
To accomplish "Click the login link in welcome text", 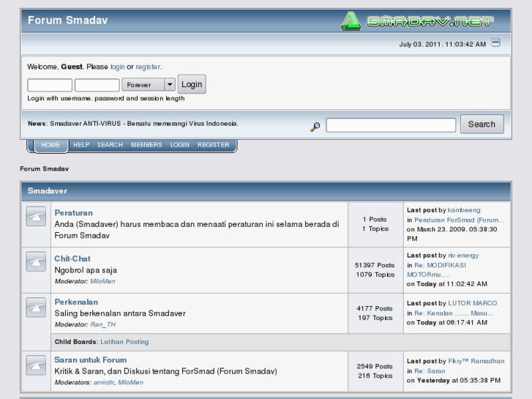I will (x=117, y=67).
